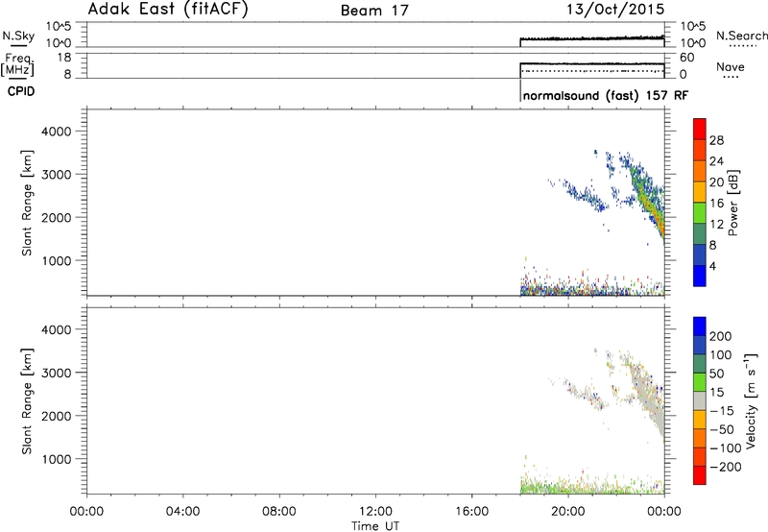Click the 'CPID' label
The width and height of the screenshot is (768, 532).
(21, 91)
